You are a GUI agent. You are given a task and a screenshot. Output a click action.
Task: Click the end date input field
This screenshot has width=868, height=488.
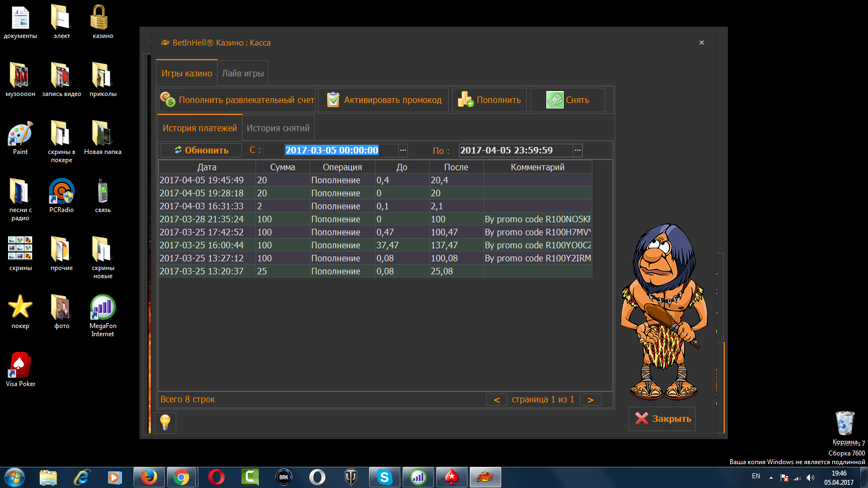click(x=515, y=150)
